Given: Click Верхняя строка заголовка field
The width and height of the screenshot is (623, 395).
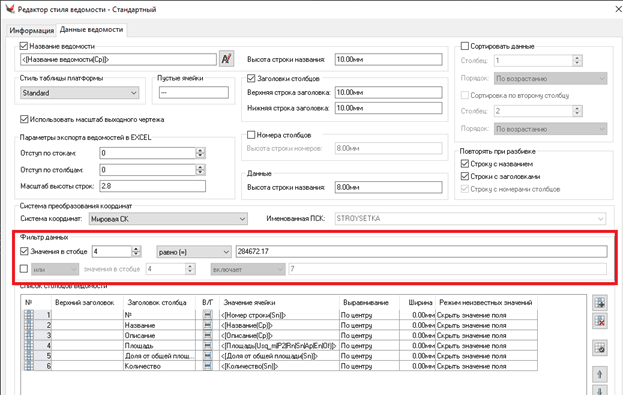Looking at the screenshot, I should [388, 92].
